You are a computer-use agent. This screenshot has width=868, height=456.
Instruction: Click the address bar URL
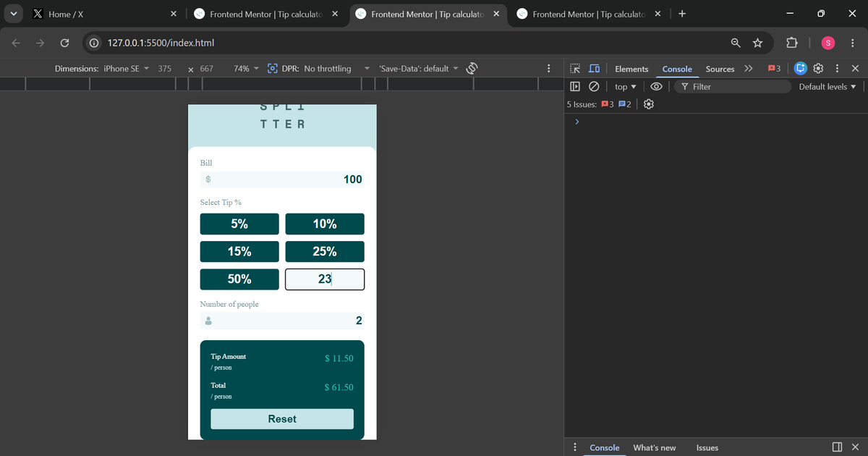(x=161, y=43)
